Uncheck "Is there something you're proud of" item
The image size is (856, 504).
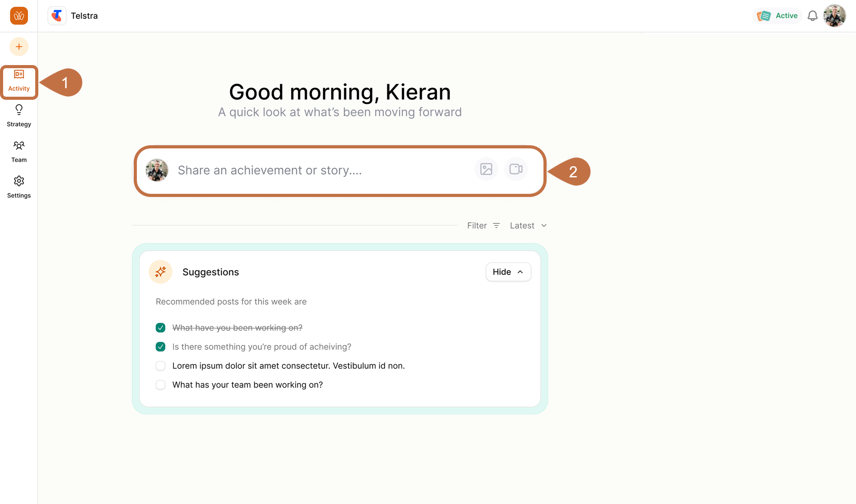(160, 347)
